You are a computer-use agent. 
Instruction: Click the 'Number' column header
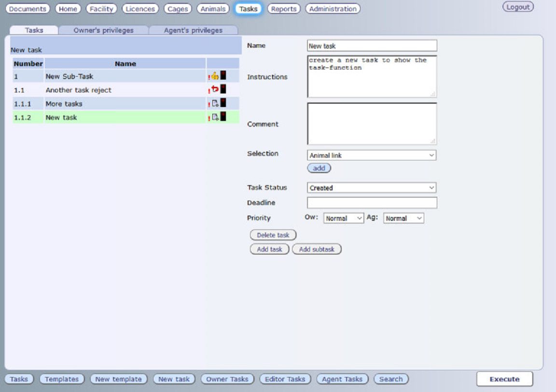pos(28,64)
